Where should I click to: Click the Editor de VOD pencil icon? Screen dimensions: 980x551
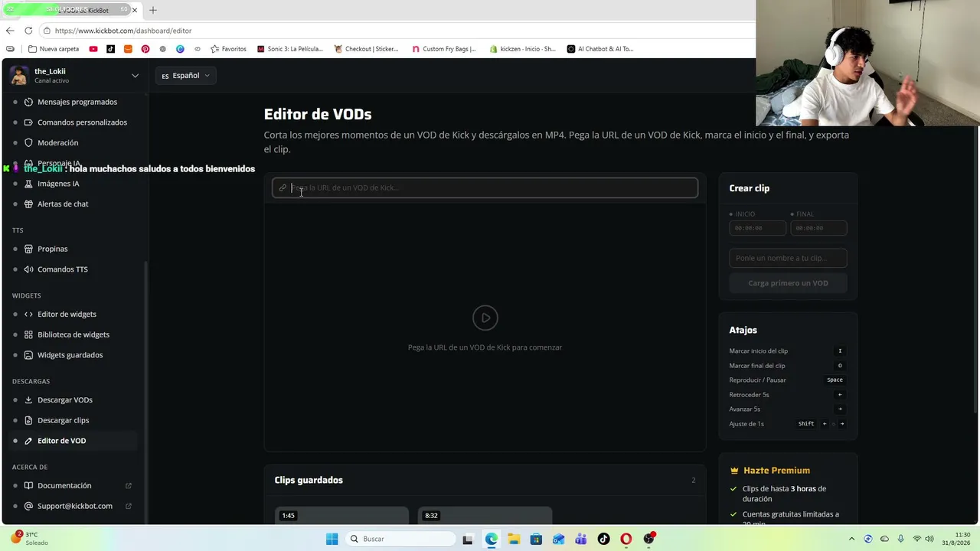point(28,441)
